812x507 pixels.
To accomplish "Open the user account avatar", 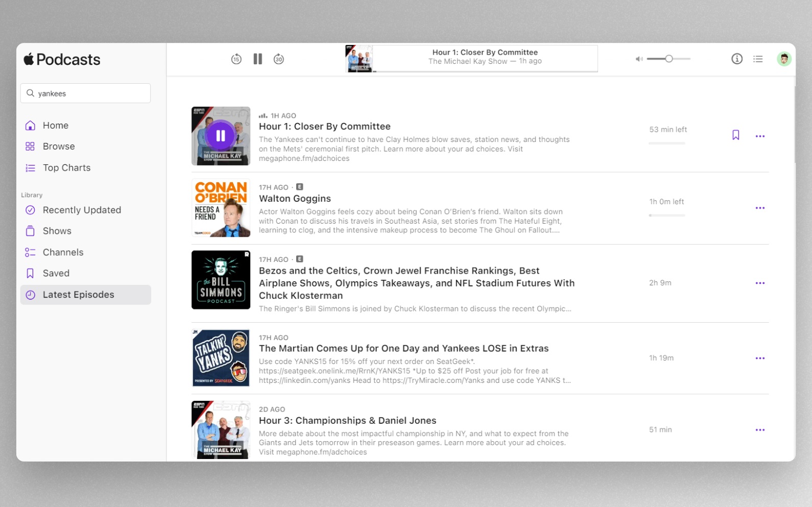I will click(784, 59).
